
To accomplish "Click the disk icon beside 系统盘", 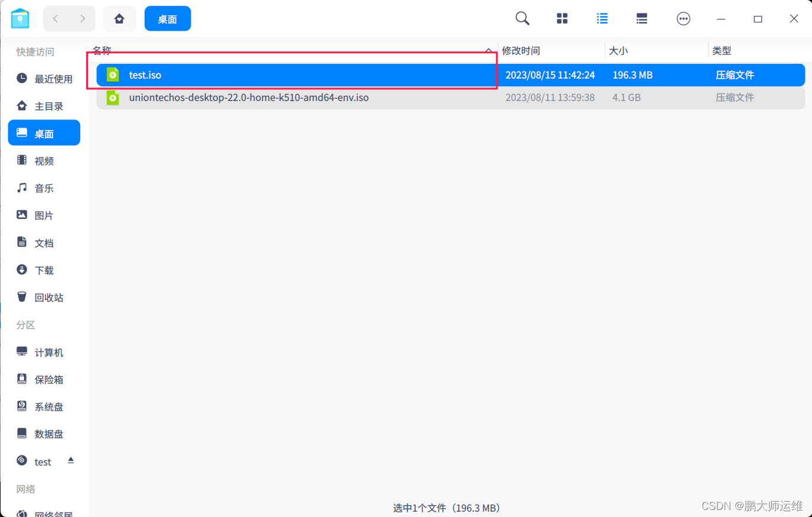I will tap(22, 406).
